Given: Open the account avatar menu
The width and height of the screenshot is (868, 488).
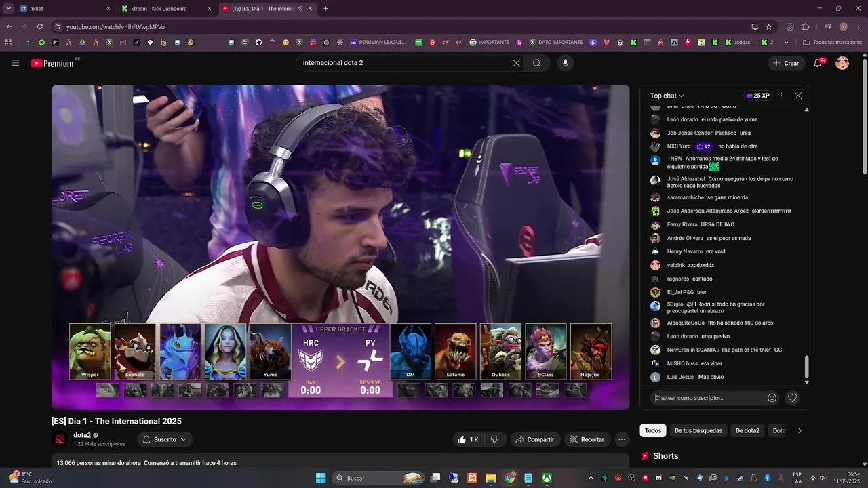Looking at the screenshot, I should pyautogui.click(x=842, y=63).
